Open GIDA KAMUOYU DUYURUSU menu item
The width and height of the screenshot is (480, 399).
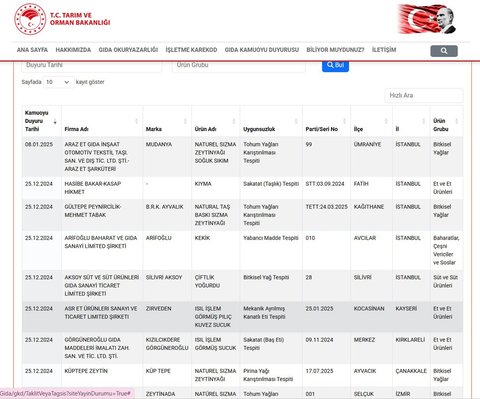(262, 50)
